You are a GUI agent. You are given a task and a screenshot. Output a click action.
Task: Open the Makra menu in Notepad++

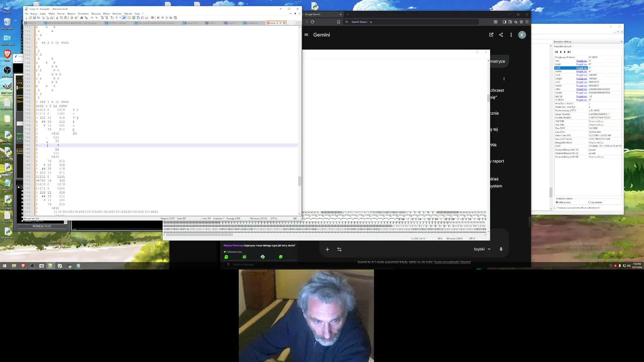[106, 14]
